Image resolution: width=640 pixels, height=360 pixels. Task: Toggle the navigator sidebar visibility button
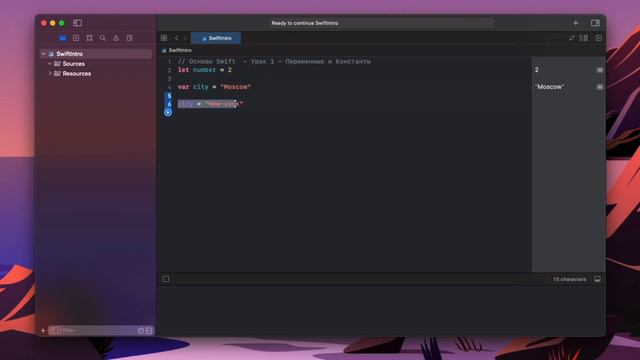click(x=78, y=23)
